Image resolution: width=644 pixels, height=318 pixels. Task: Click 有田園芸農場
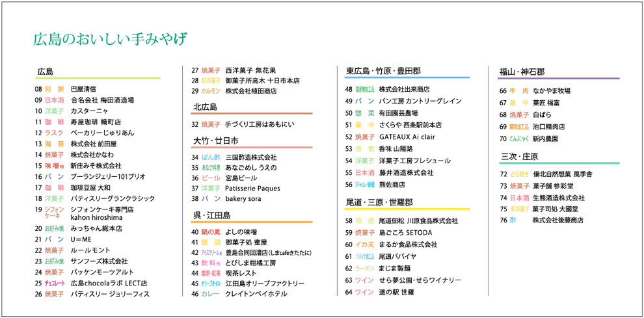click(398, 113)
